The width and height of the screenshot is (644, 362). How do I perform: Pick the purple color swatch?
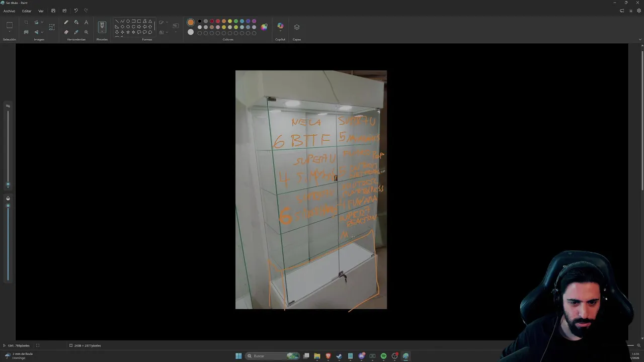coord(254,21)
